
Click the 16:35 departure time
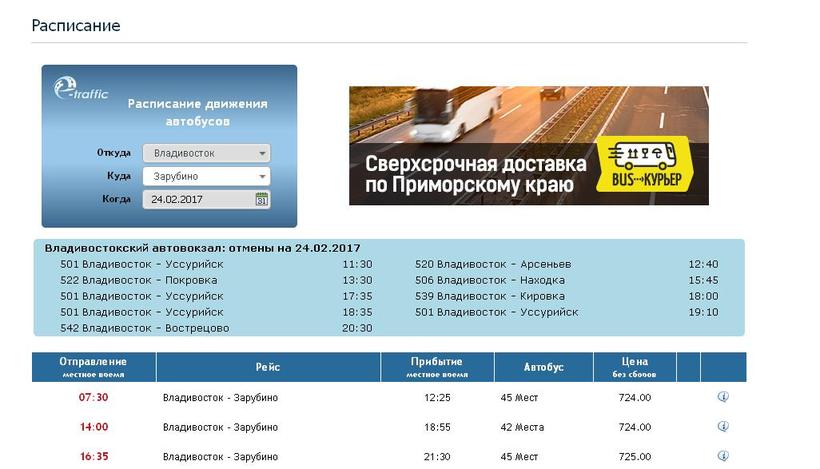[93, 456]
